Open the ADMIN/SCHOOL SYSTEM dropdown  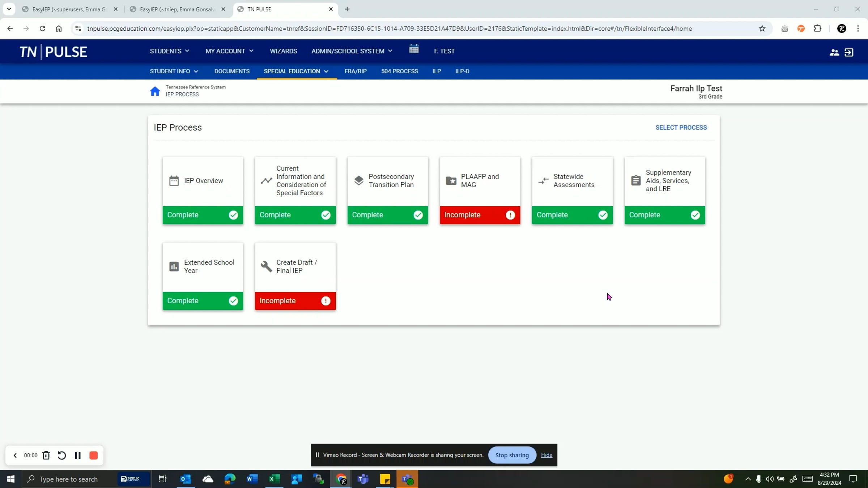(351, 51)
